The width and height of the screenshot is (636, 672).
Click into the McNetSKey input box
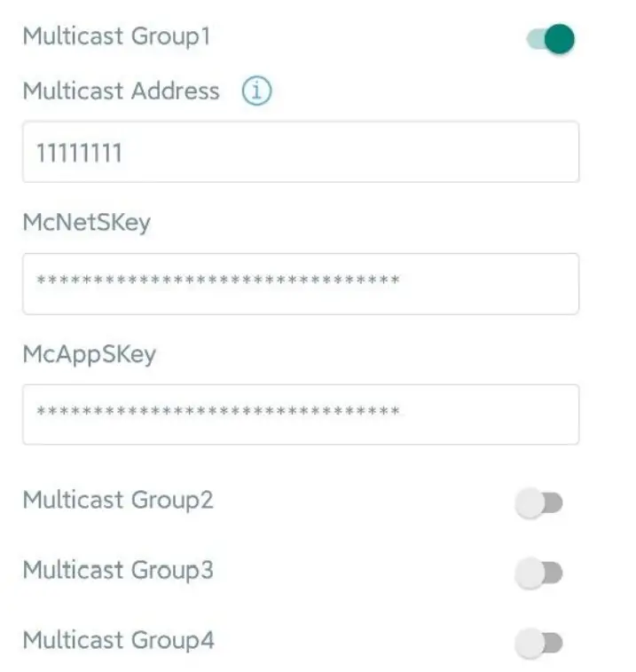(301, 283)
